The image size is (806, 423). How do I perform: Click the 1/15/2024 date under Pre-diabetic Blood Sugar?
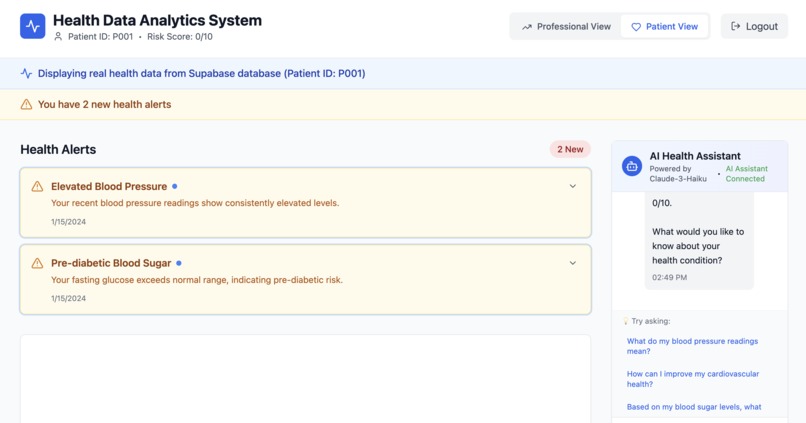pyautogui.click(x=68, y=299)
